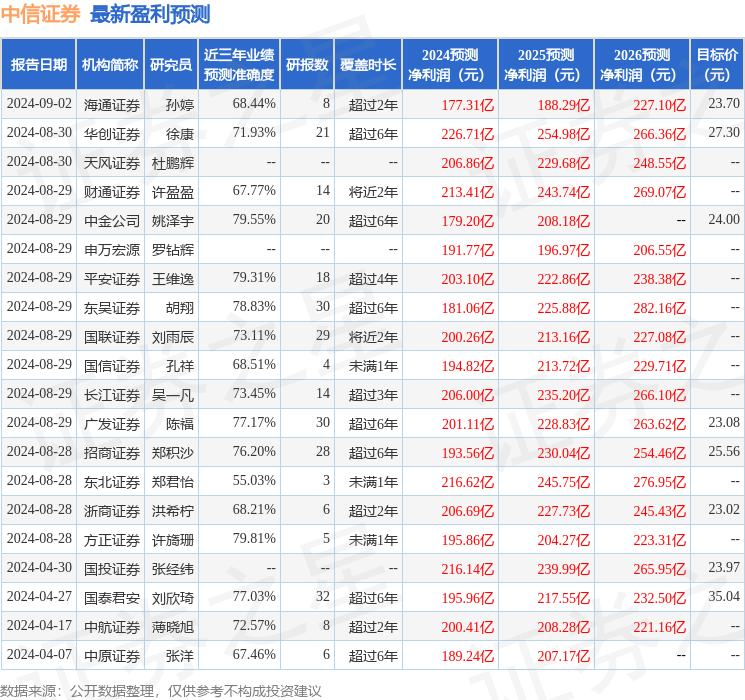Click accuracy value 68.51%
The image size is (745, 700).
[x=254, y=364]
